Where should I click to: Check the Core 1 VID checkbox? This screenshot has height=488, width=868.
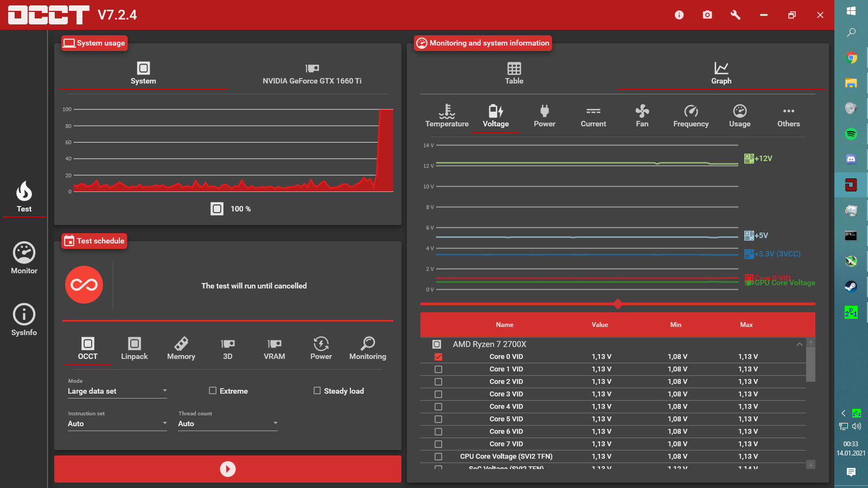(x=438, y=369)
